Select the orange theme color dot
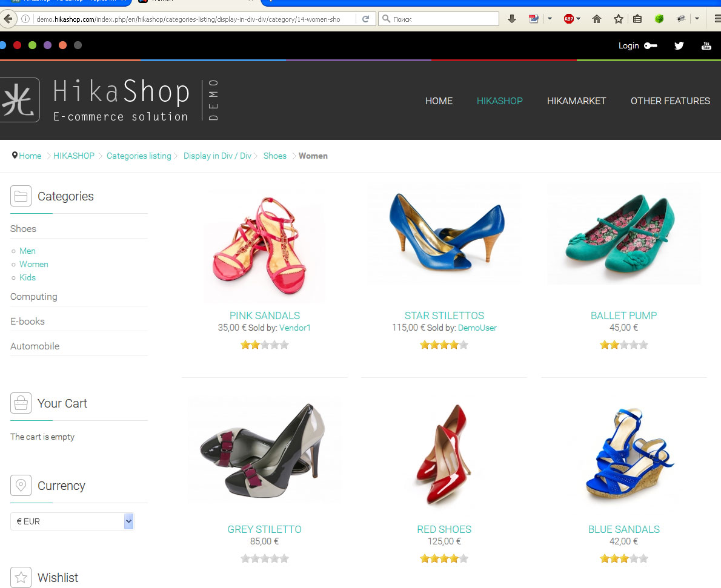This screenshot has height=588, width=721. [x=62, y=45]
